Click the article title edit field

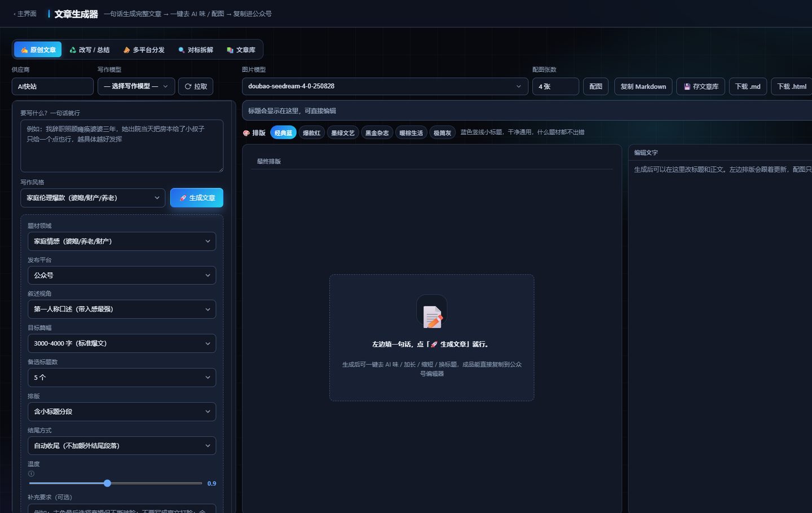coord(527,110)
